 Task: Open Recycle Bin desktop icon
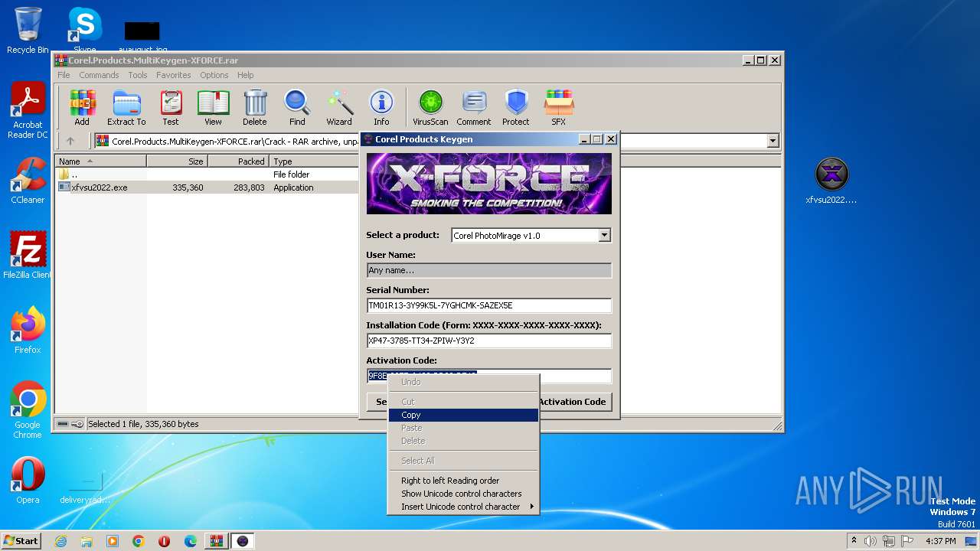[x=28, y=31]
